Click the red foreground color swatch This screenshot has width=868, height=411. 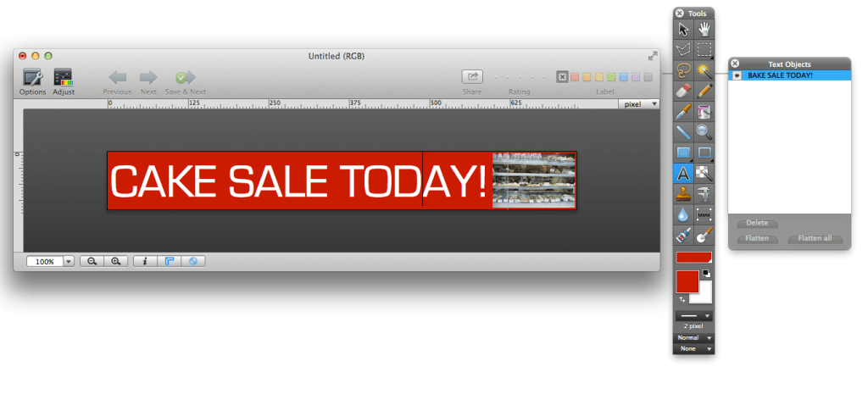685,281
